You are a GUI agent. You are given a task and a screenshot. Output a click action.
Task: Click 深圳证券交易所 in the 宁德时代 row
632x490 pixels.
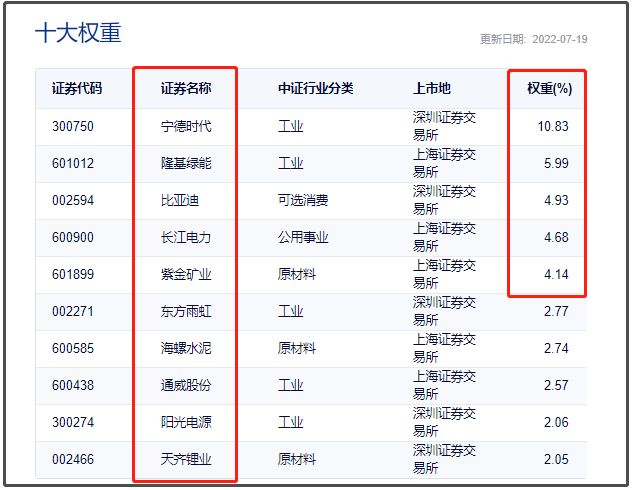(444, 127)
